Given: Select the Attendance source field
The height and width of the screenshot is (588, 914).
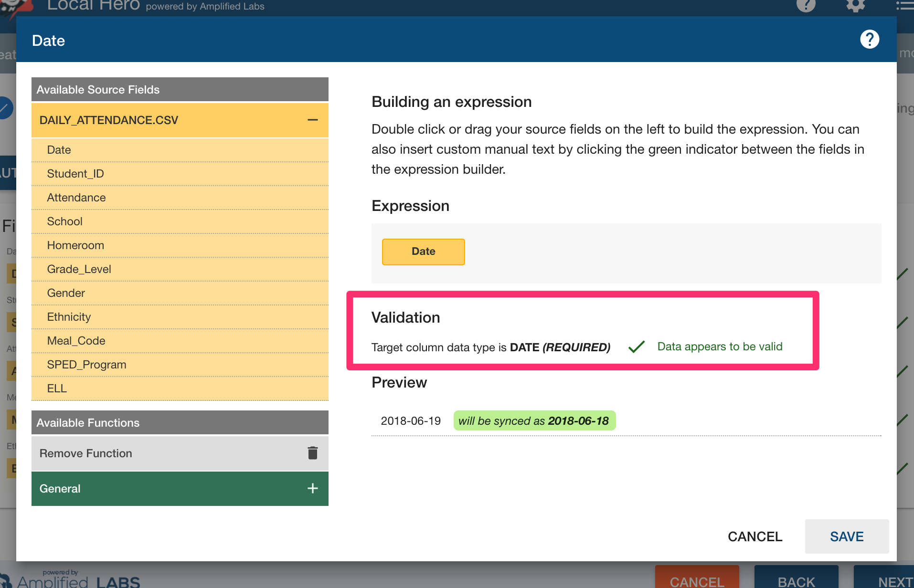Looking at the screenshot, I should pyautogui.click(x=76, y=198).
